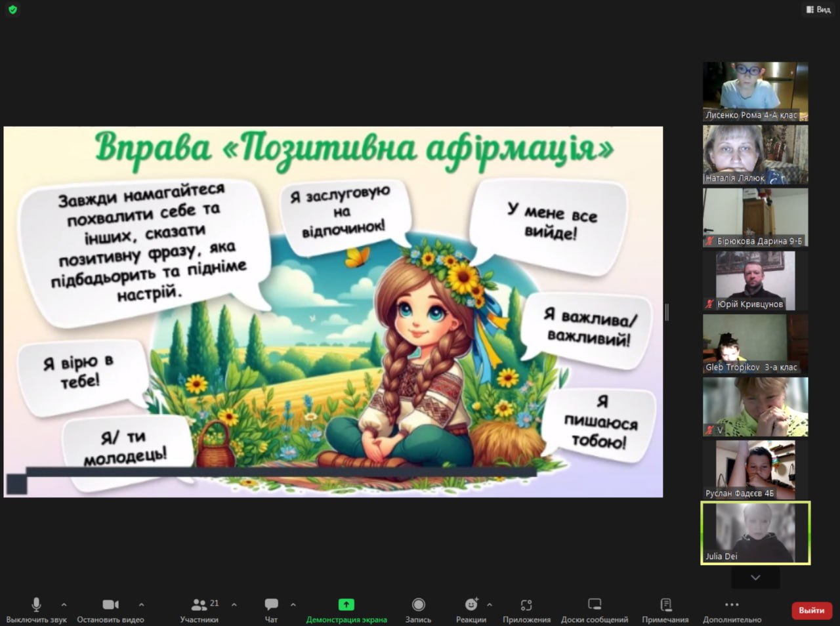Start recording with the Запись button
This screenshot has width=840, height=626.
[418, 604]
